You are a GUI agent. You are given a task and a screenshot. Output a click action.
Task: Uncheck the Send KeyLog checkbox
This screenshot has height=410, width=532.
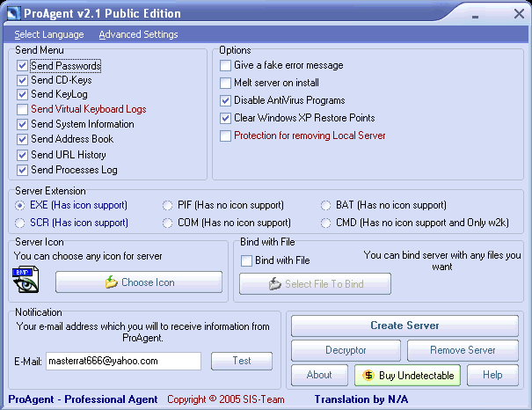[23, 94]
